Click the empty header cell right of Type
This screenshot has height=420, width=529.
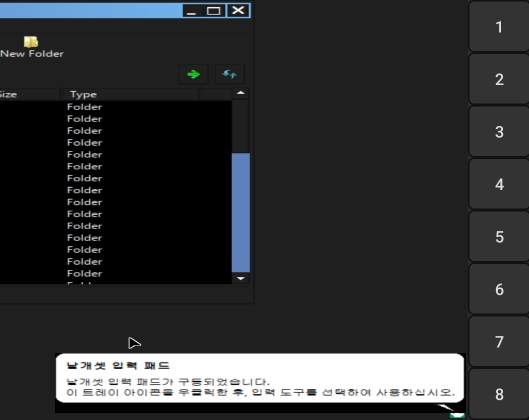(x=216, y=94)
